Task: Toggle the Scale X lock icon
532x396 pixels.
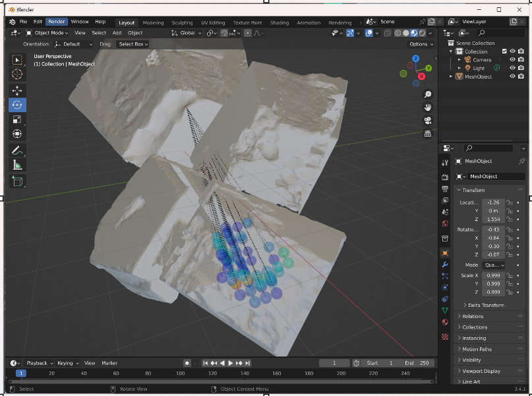Action: pyautogui.click(x=510, y=275)
